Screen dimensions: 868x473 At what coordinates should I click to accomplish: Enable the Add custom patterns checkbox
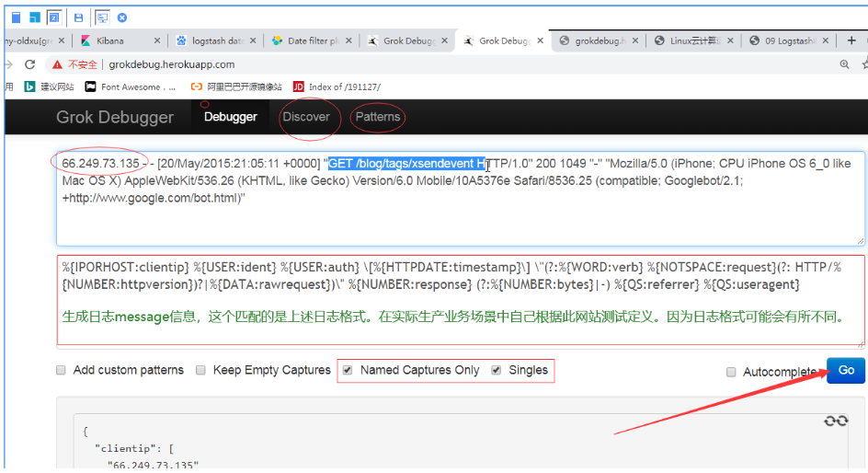pyautogui.click(x=61, y=370)
